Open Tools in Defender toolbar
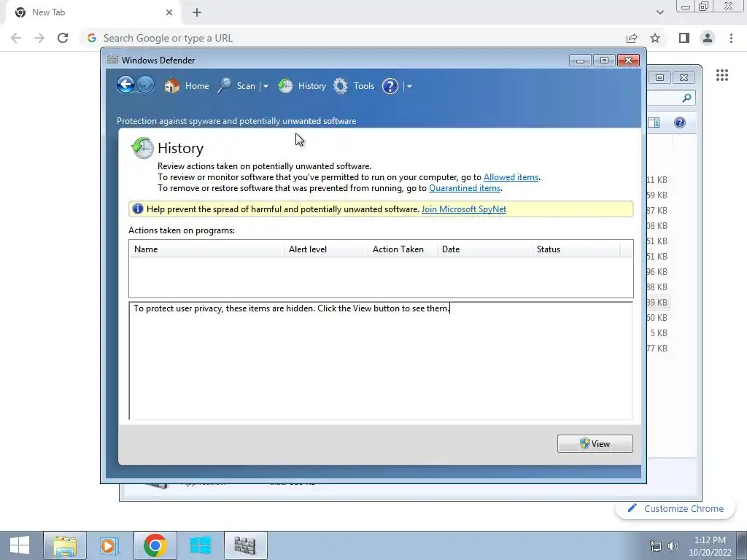The width and height of the screenshot is (747, 560). click(x=354, y=86)
